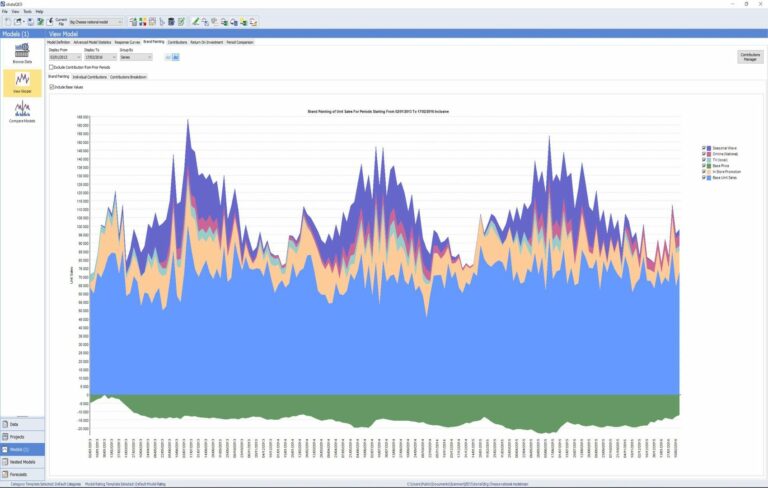Viewport: 768px width, 488px height.
Task: Click the open file toolbar icon
Action: pos(18,22)
